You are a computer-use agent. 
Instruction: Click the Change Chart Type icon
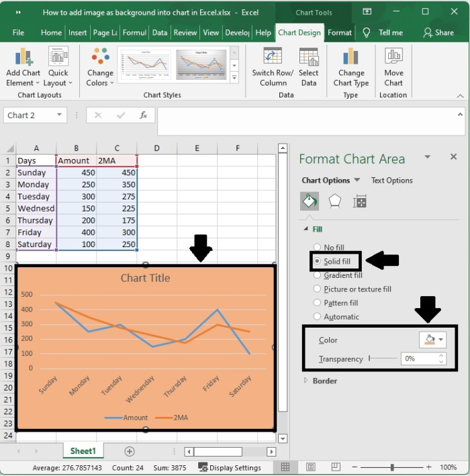click(x=350, y=56)
